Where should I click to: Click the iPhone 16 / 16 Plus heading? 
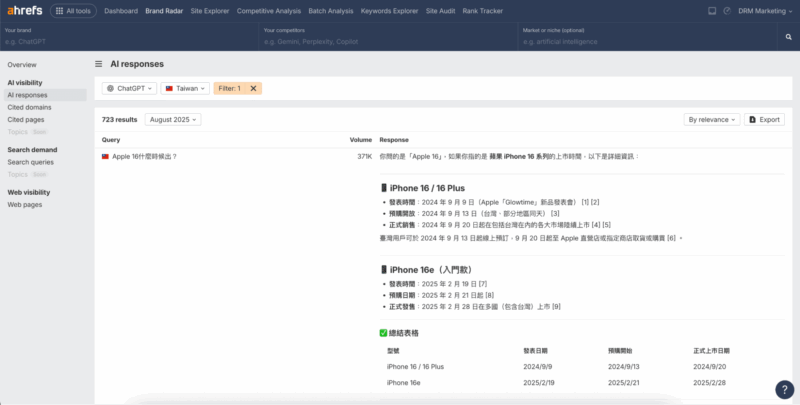pyautogui.click(x=427, y=188)
